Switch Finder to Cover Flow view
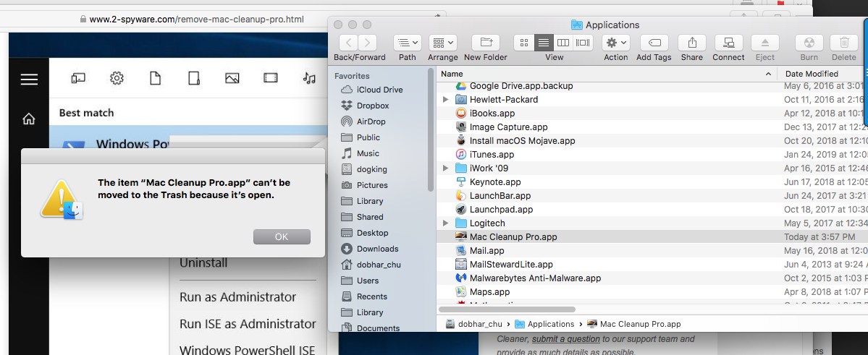The height and width of the screenshot is (355, 868). point(583,43)
